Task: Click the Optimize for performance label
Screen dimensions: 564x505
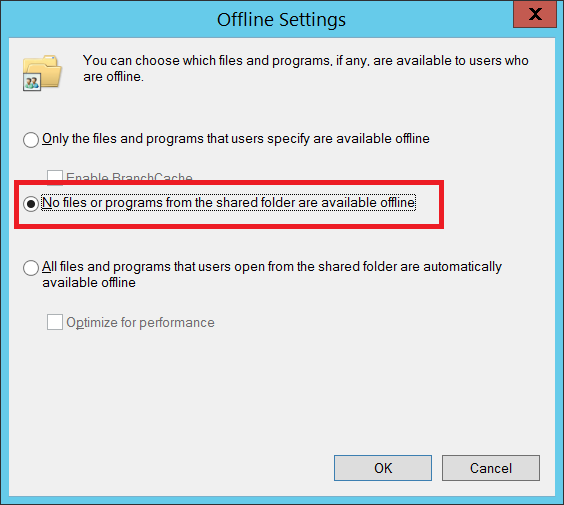Action: point(140,323)
